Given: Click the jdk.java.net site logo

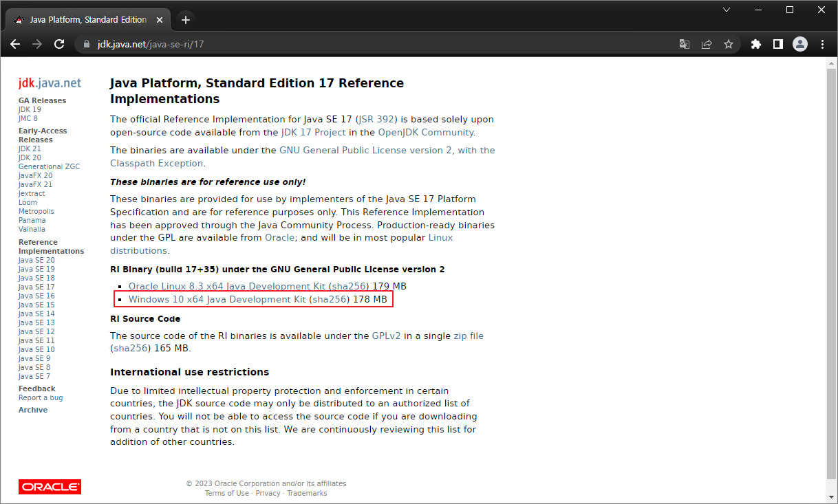Looking at the screenshot, I should (50, 83).
